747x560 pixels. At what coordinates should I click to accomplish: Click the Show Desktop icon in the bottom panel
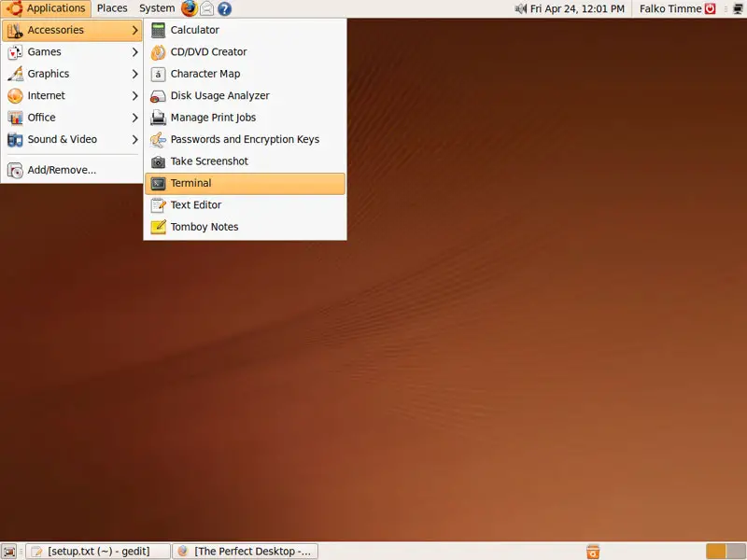pos(9,551)
